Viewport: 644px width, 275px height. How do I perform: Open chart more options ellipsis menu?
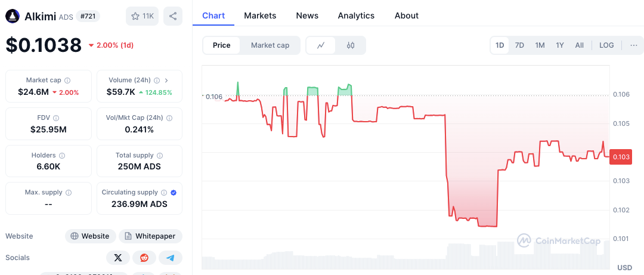pos(634,45)
